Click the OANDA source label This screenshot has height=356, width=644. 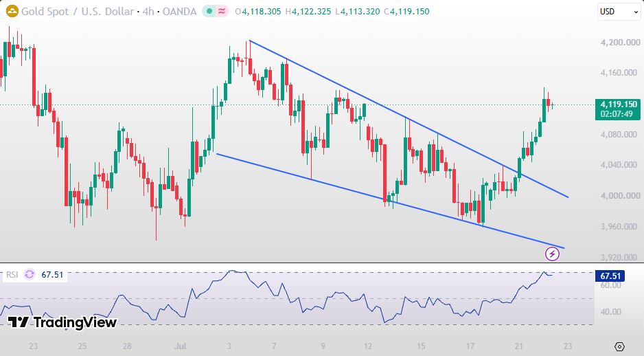click(x=179, y=12)
